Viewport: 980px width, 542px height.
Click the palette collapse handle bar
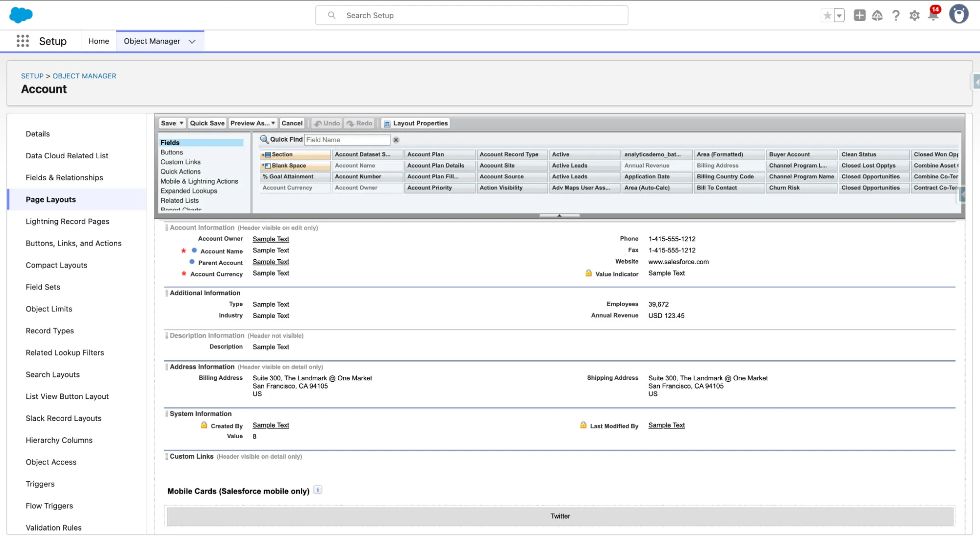[x=559, y=216]
